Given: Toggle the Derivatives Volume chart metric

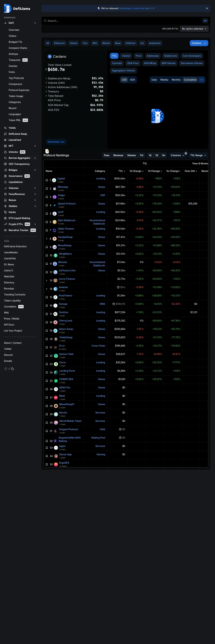Looking at the screenshot, I should tap(191, 63).
